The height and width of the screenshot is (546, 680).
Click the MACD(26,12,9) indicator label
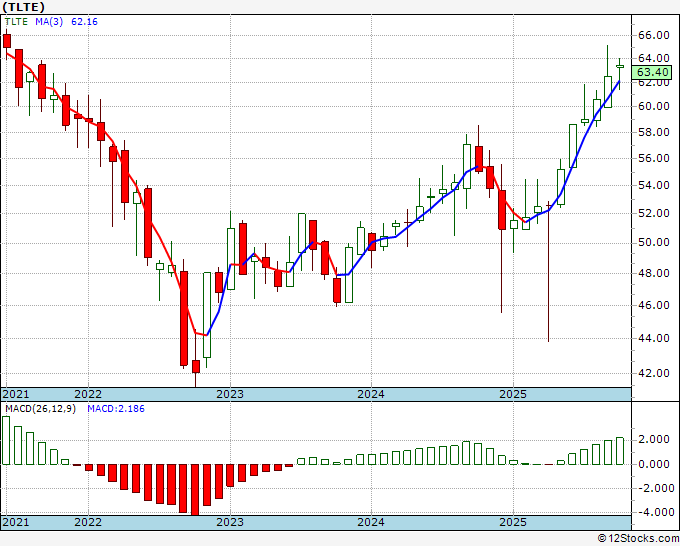pos(40,409)
